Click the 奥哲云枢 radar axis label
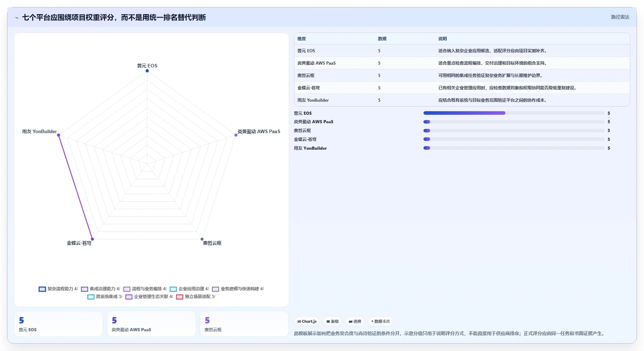The image size is (644, 351). tap(212, 243)
